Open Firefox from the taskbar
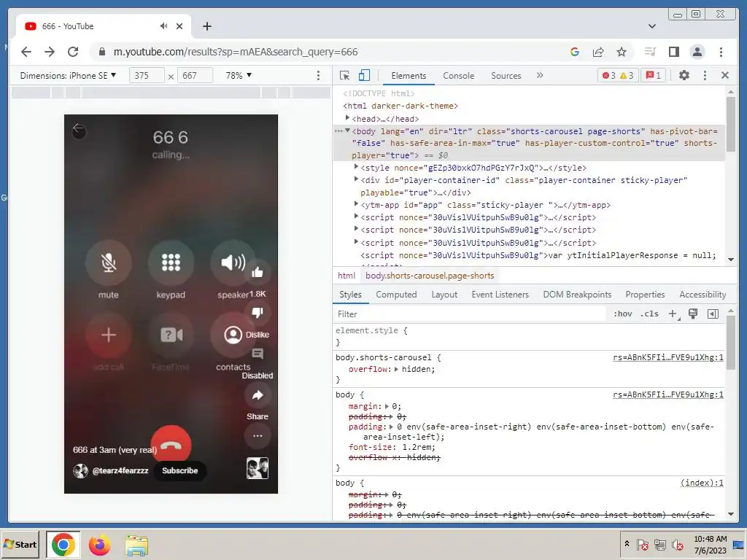Screen dimensions: 747x560 click(x=99, y=545)
